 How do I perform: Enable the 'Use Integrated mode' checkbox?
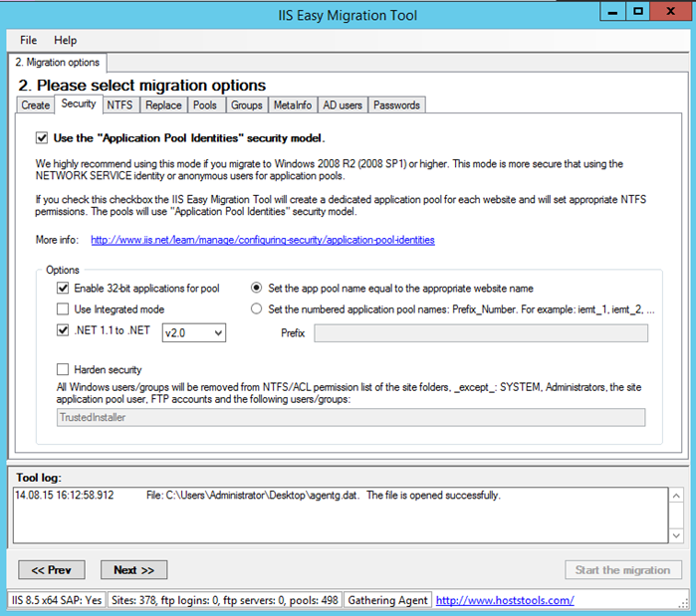point(63,309)
